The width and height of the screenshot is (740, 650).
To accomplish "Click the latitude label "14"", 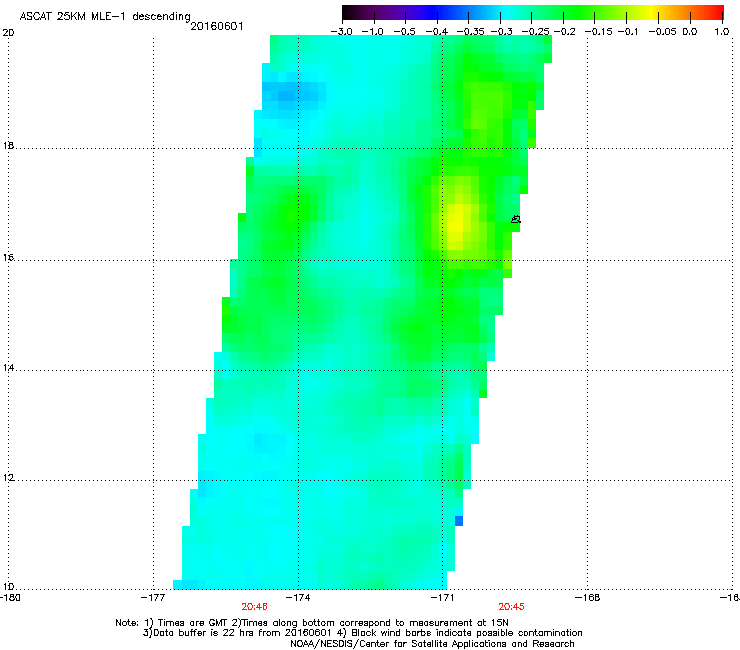I will point(8,368).
